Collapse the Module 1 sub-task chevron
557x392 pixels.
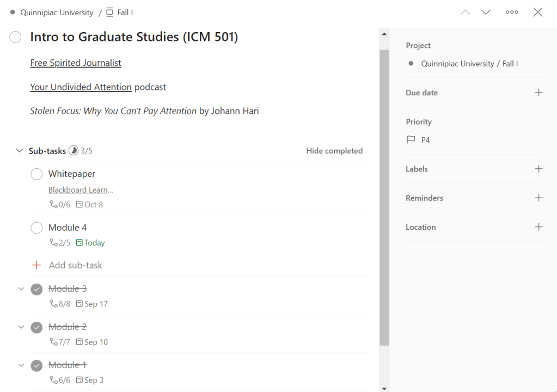click(x=21, y=365)
